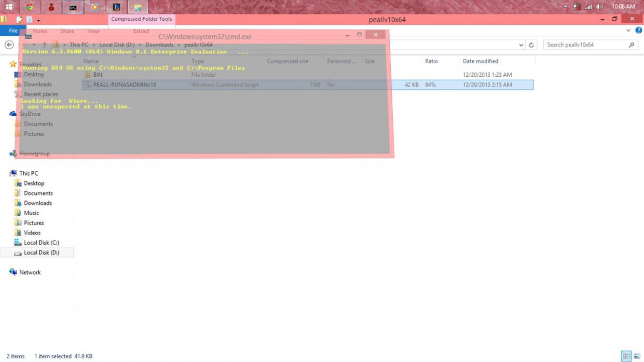Click the volume speaker tray icon
Image resolution: width=644 pixels, height=362 pixels.
pyautogui.click(x=600, y=7)
